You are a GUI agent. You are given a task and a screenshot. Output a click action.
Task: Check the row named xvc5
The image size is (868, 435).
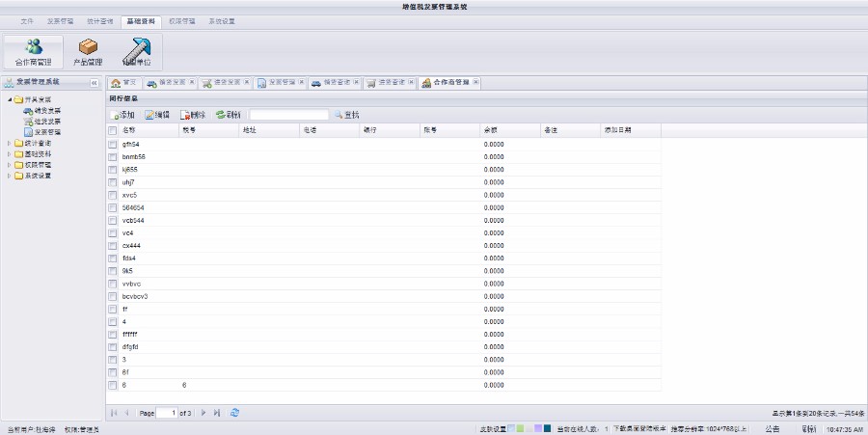113,196
